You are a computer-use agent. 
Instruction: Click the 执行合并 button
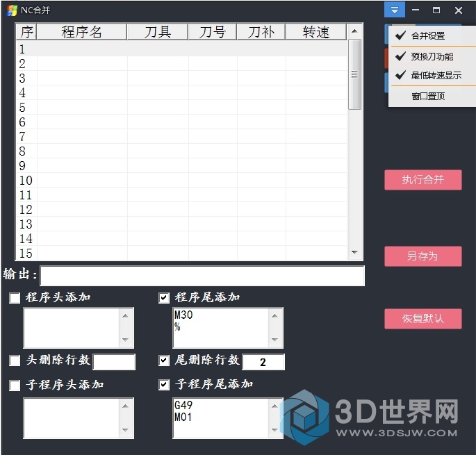(423, 180)
